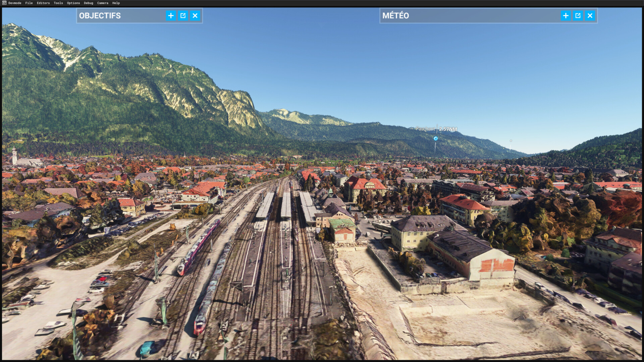Open the Debug menu
The image size is (644, 362).
coord(89,3)
